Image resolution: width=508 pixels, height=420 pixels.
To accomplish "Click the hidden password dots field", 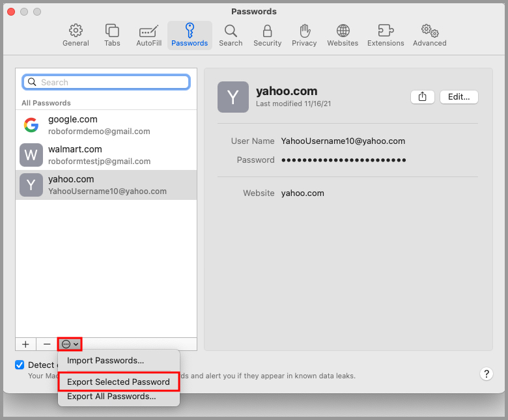I will coord(343,160).
